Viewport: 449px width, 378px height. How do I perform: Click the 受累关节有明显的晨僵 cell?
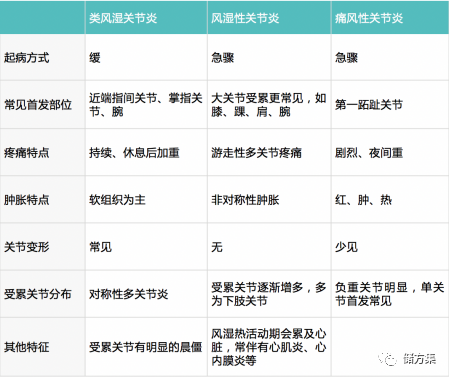pyautogui.click(x=146, y=347)
